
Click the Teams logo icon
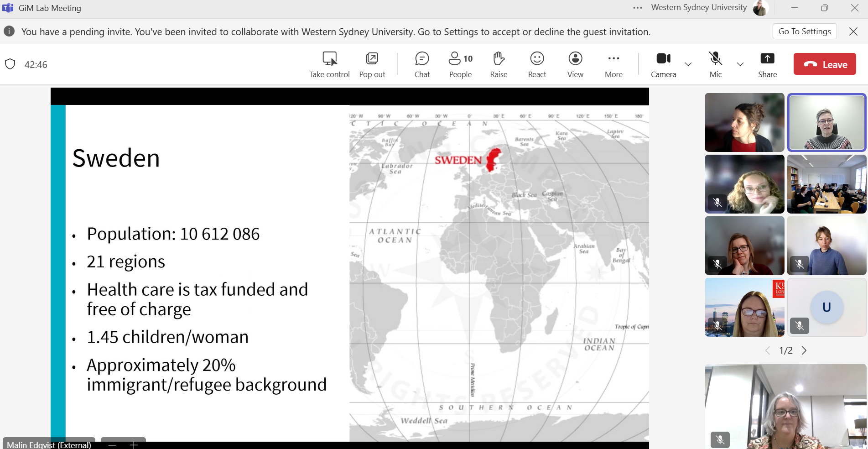click(x=8, y=8)
